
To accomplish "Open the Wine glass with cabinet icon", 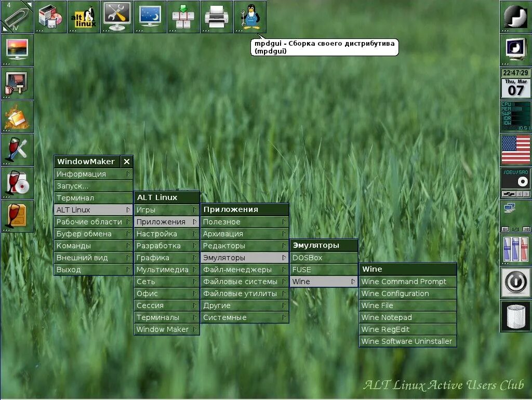I will tap(17, 216).
